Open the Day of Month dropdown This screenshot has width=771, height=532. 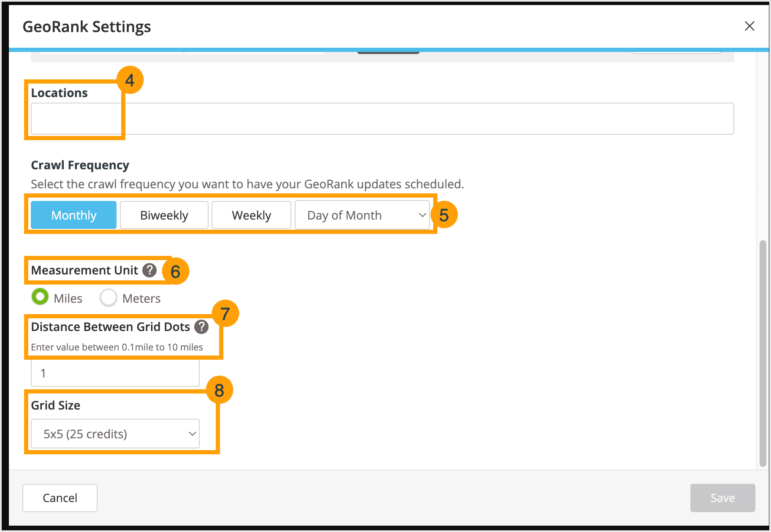pyautogui.click(x=362, y=215)
